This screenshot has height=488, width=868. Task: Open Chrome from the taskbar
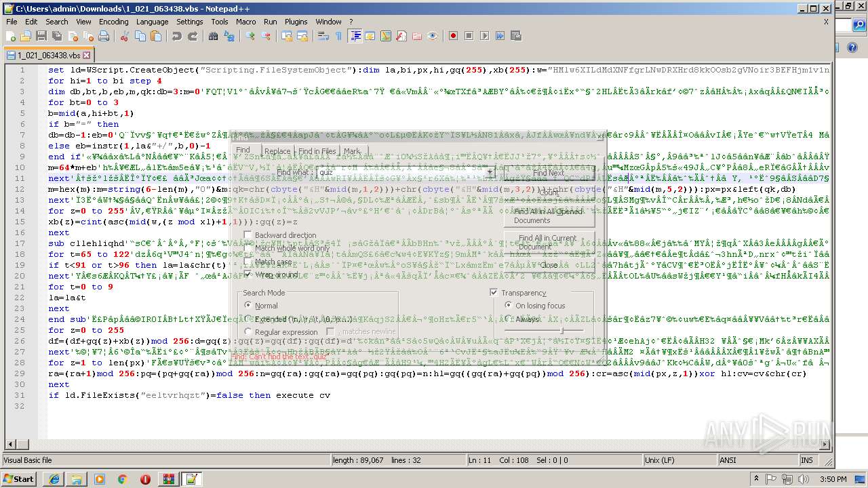click(x=122, y=479)
